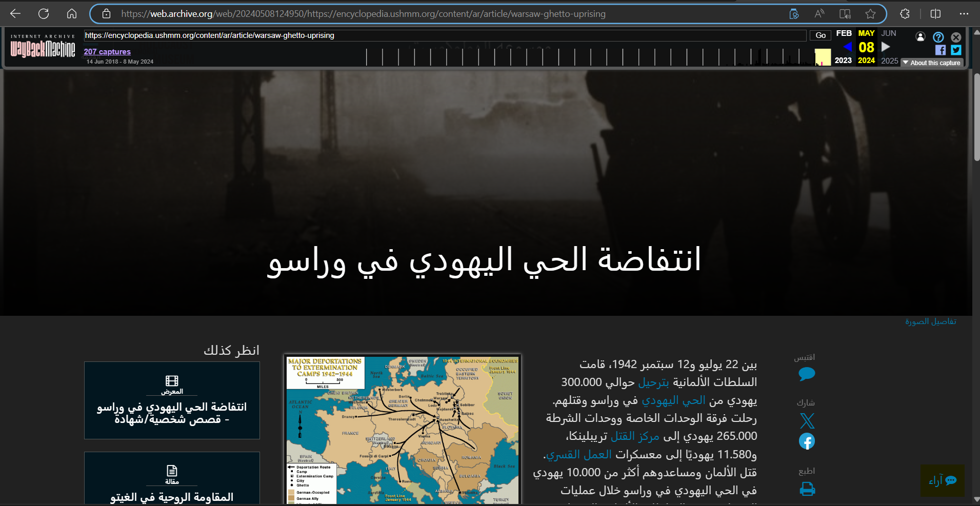Screen dimensions: 980x506
Task: Print the article with printer icon
Action: coord(807,489)
